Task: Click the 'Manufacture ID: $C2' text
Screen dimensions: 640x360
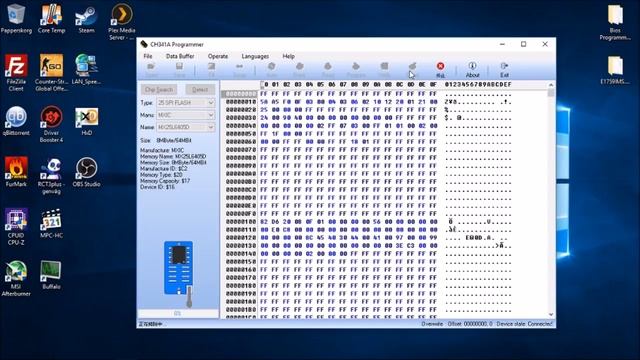Action: (164, 169)
